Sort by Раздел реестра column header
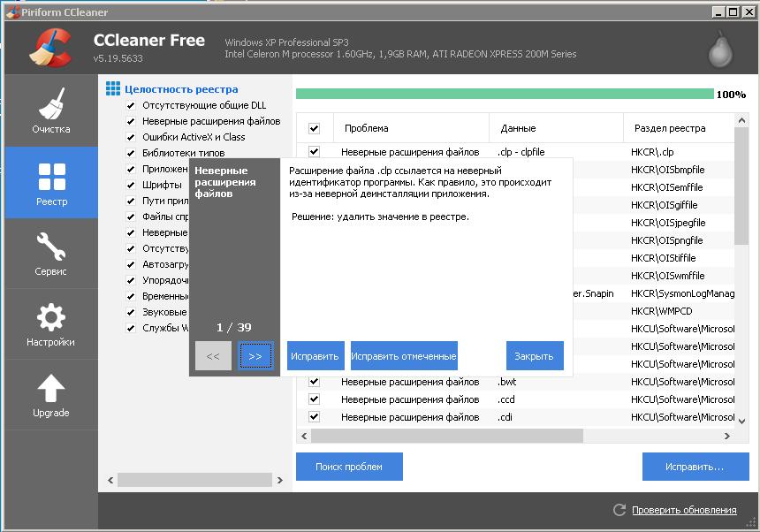This screenshot has height=532, width=760. (679, 128)
